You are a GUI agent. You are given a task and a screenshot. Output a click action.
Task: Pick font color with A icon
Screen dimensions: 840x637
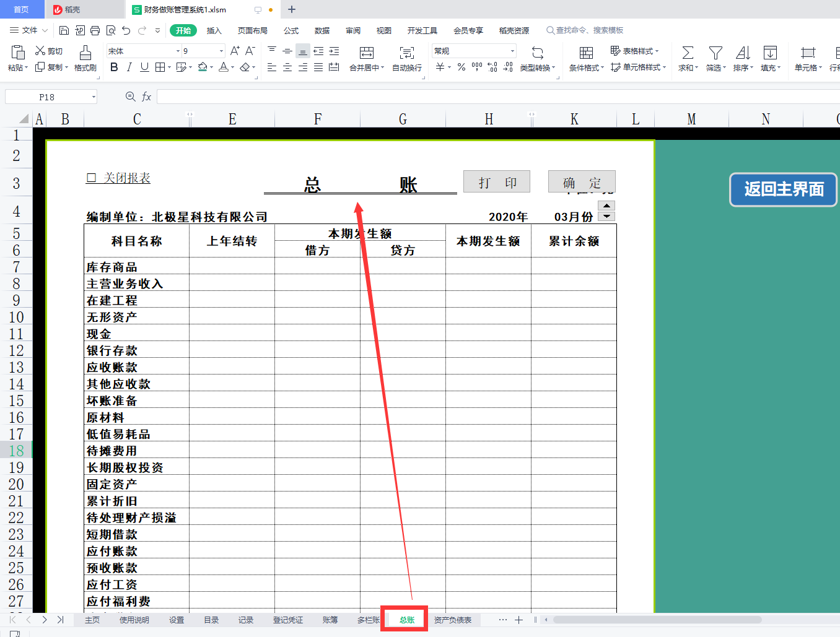click(223, 67)
